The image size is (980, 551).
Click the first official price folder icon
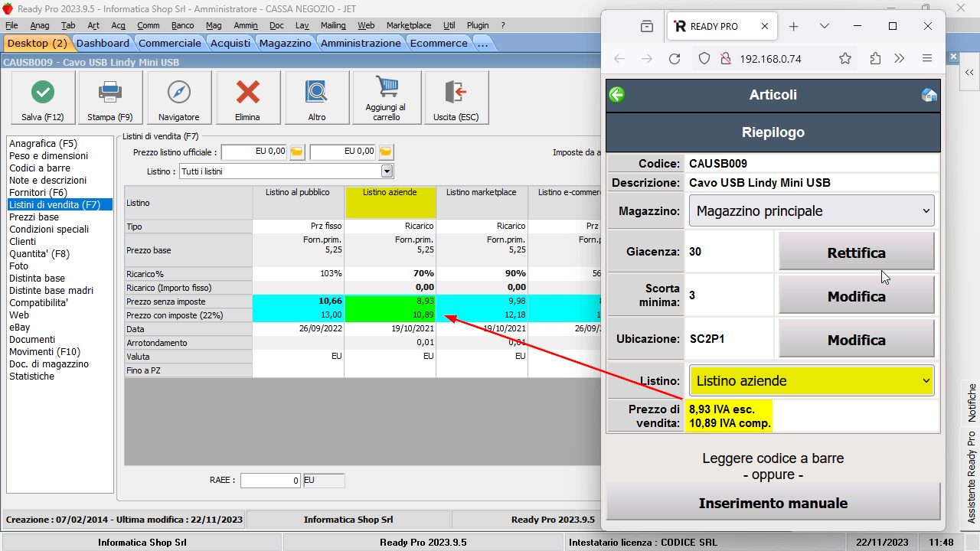[x=297, y=152]
